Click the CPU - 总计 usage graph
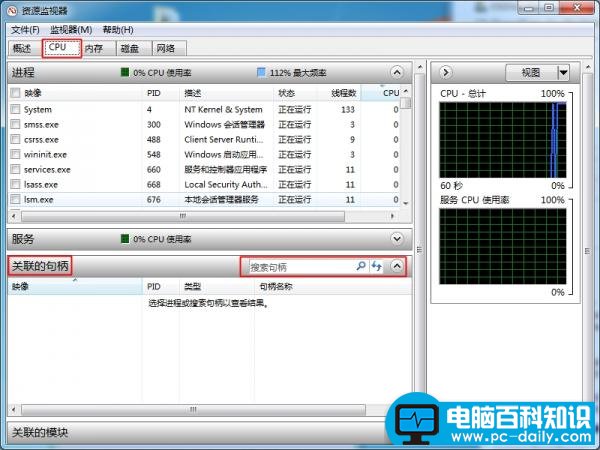Viewport: 600px width, 450px height. click(503, 140)
